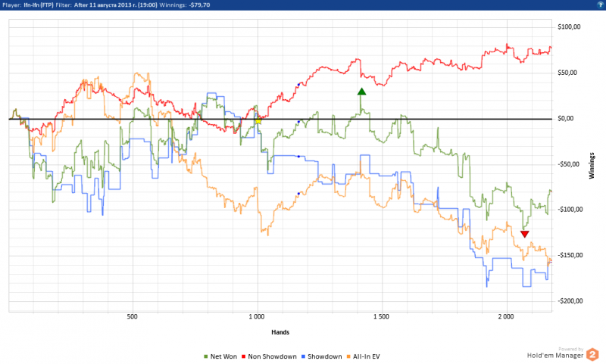Toggle the Showdown legend entry
606x364 pixels.
(323, 355)
